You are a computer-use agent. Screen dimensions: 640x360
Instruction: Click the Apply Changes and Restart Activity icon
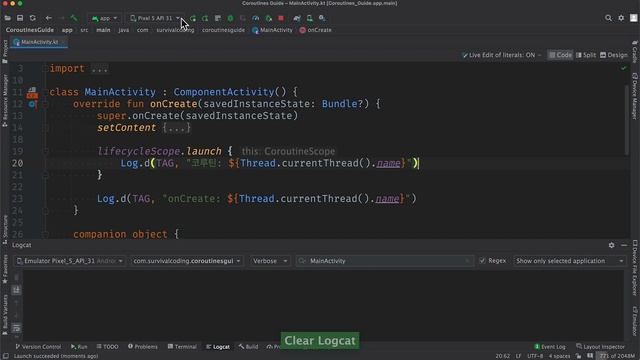pos(205,18)
